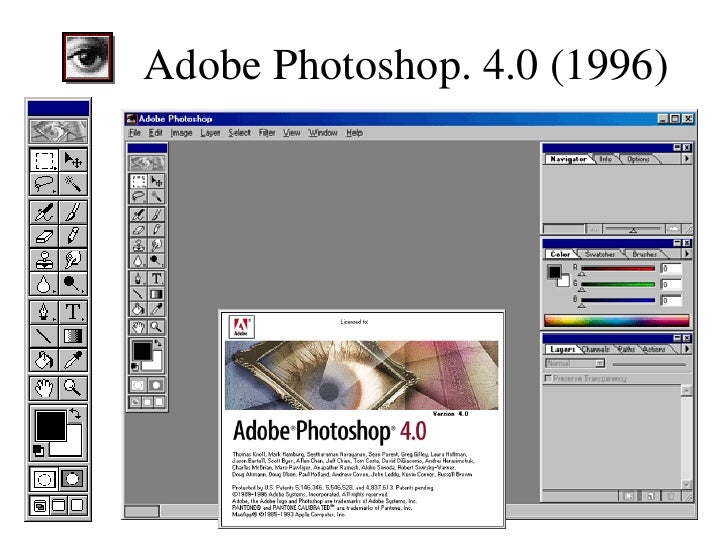The image size is (728, 546).
Task: Click the Navigator zoom out button
Action: pos(593,229)
